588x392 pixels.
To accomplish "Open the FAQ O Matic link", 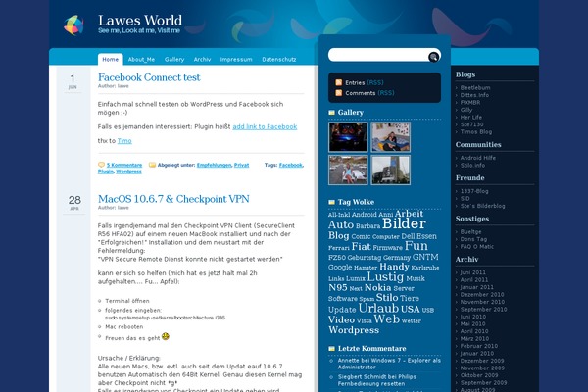I will pos(477,247).
